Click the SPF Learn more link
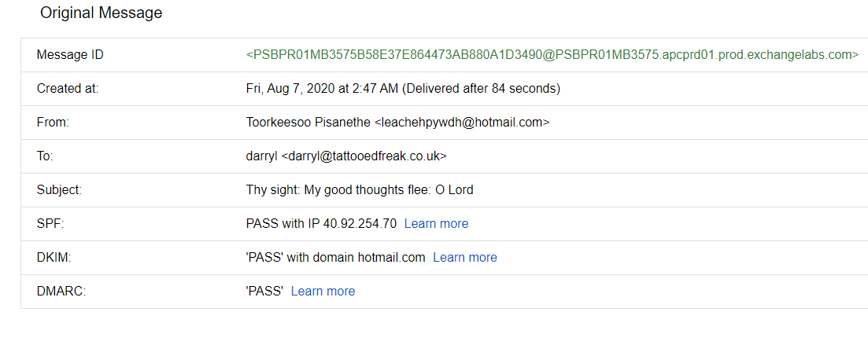This screenshot has width=868, height=345. [x=436, y=224]
